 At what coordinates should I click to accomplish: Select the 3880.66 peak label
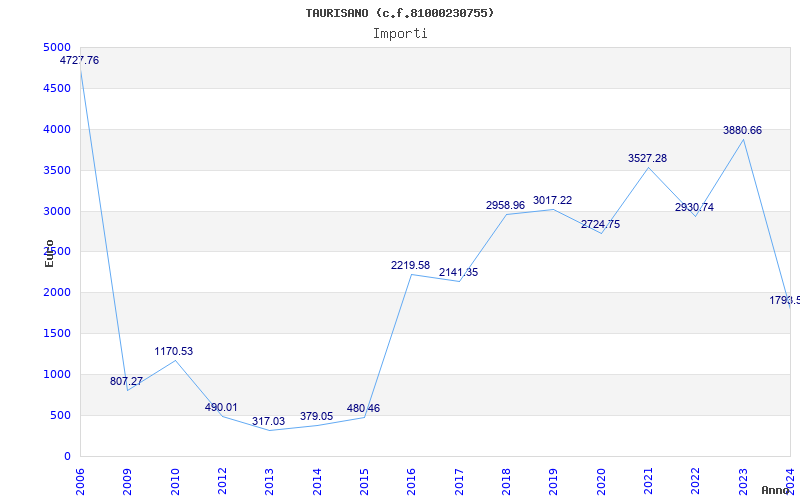point(742,130)
